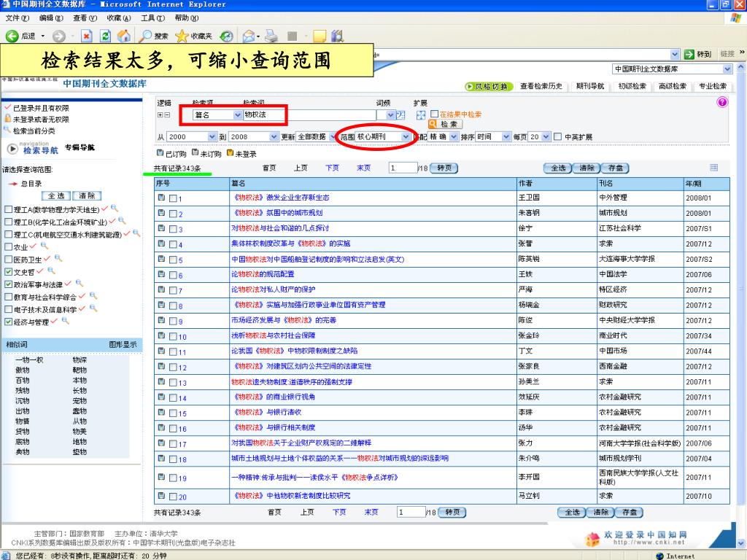The width and height of the screenshot is (747, 560).
Task: Open the Favorites (收藏夹) star icon
Action: (182, 36)
